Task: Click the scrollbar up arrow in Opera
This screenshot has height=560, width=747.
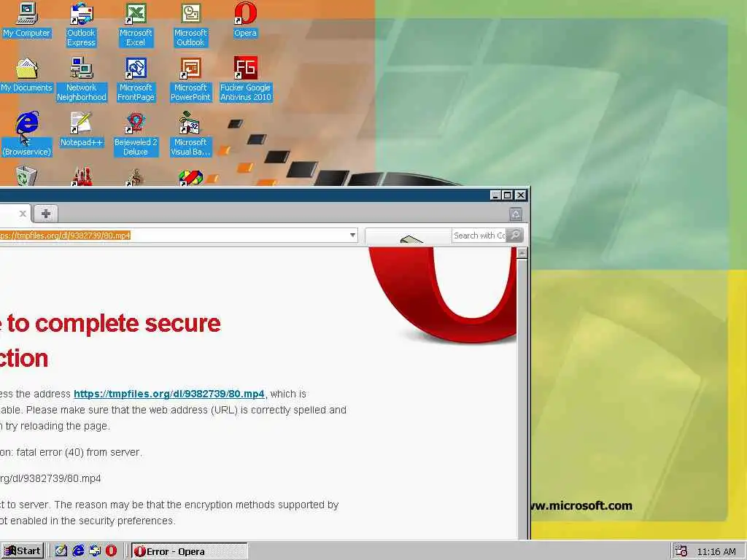Action: [x=522, y=253]
